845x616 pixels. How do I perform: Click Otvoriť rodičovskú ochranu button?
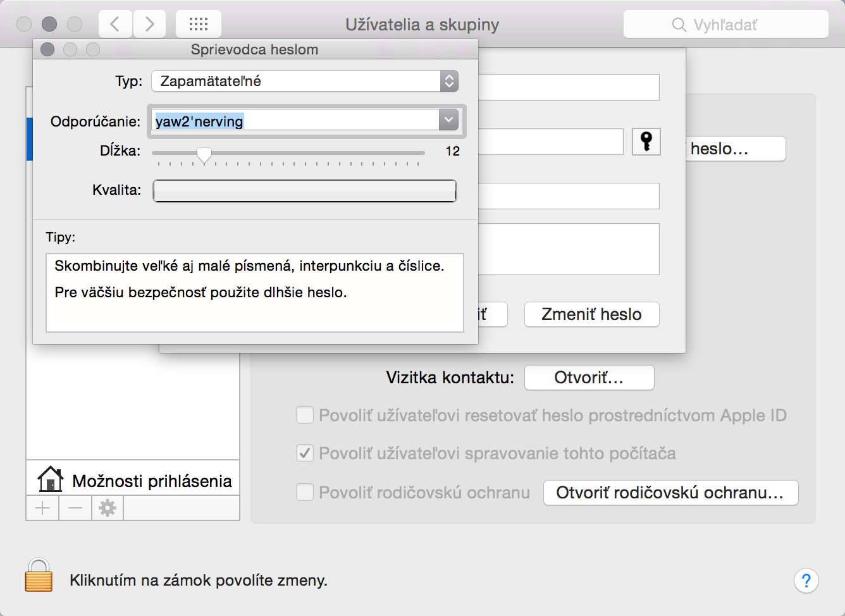point(670,493)
